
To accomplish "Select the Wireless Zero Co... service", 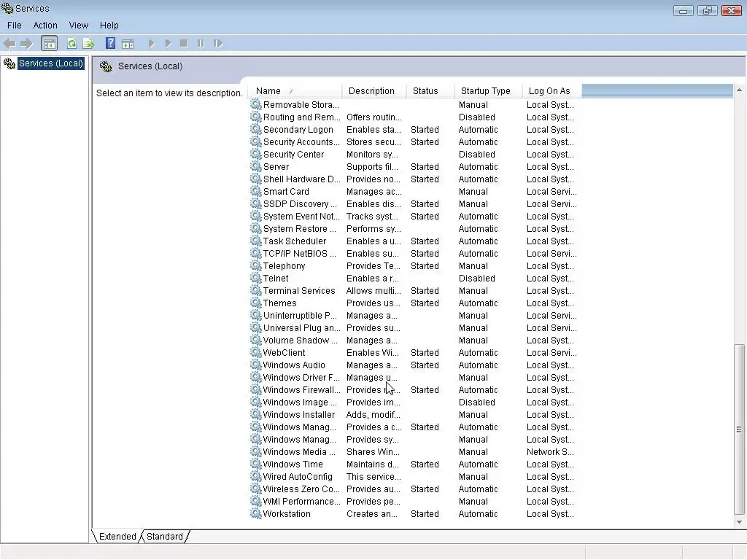I will point(301,489).
